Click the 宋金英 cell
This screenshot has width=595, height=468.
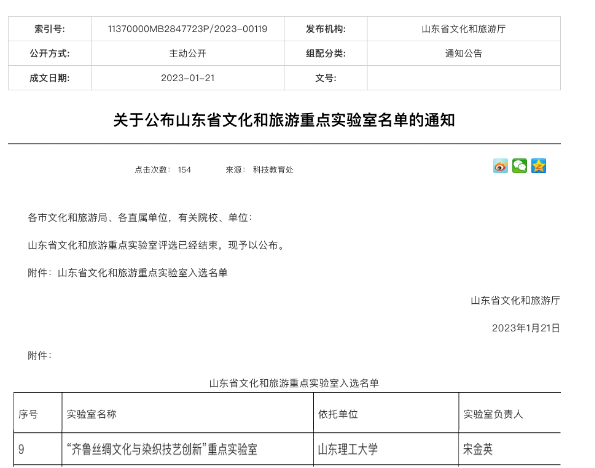(510, 449)
